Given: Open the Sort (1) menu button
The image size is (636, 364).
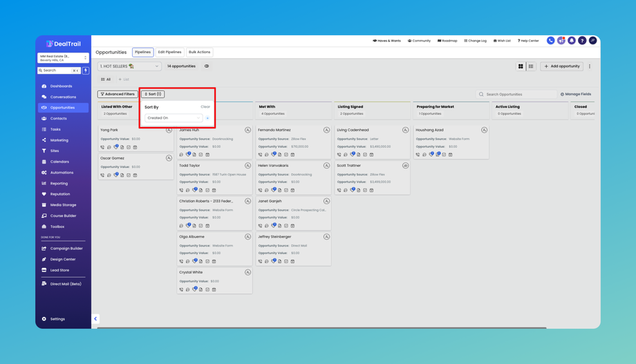Looking at the screenshot, I should (153, 94).
